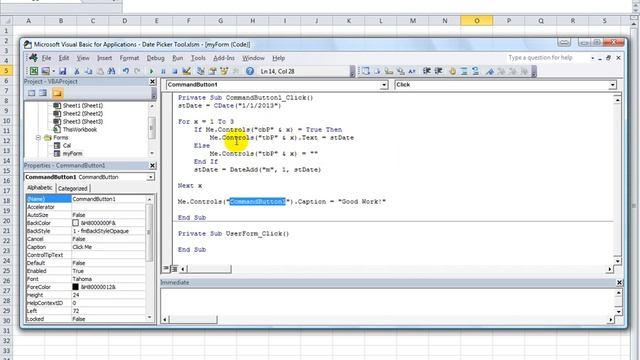Select the Cal form in project tree
The height and width of the screenshot is (360, 640).
click(x=67, y=145)
